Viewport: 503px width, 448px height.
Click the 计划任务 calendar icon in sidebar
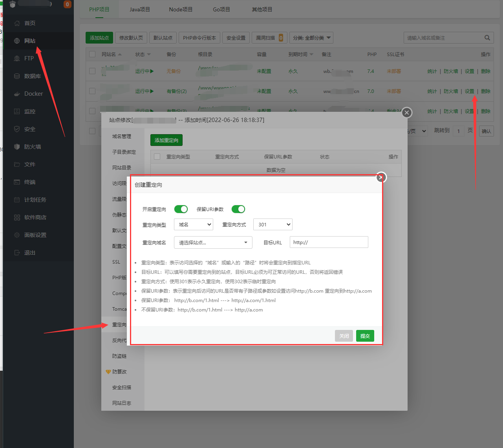click(x=17, y=200)
